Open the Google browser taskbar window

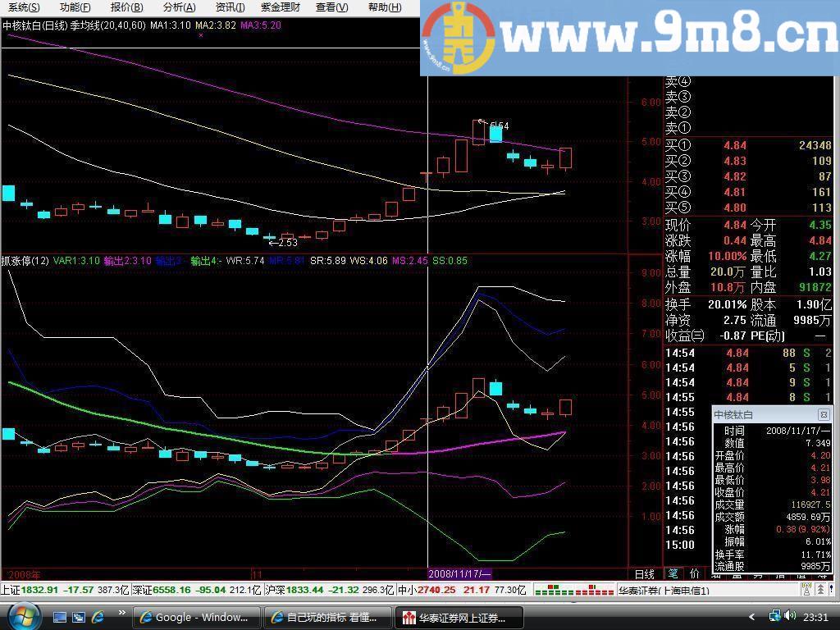coord(197,618)
